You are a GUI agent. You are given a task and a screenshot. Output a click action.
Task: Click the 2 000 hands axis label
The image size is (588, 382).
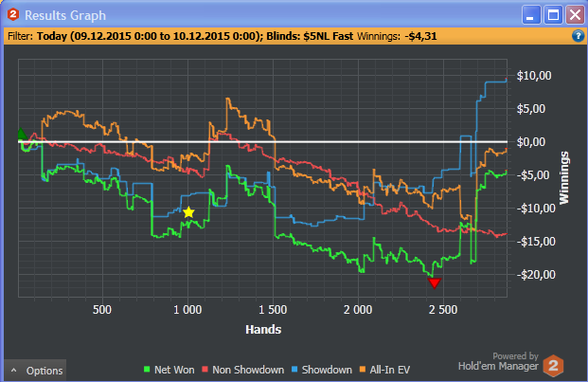click(358, 310)
